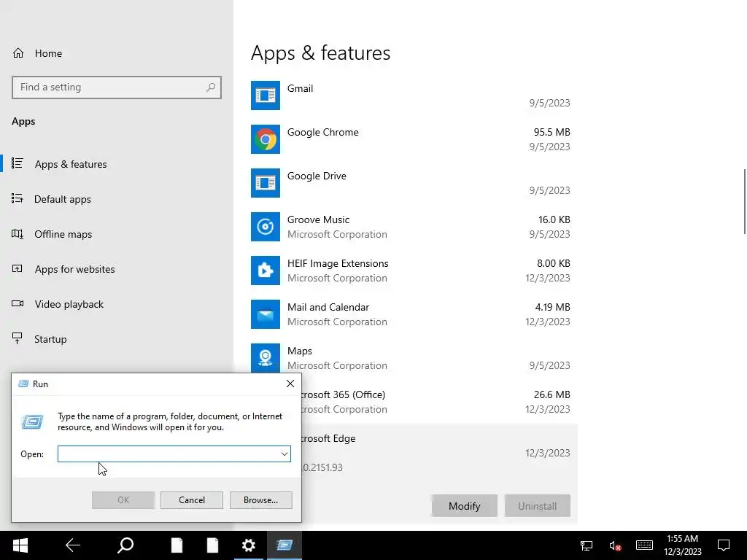747x560 pixels.
Task: Select the Groove Music icon
Action: [266, 227]
